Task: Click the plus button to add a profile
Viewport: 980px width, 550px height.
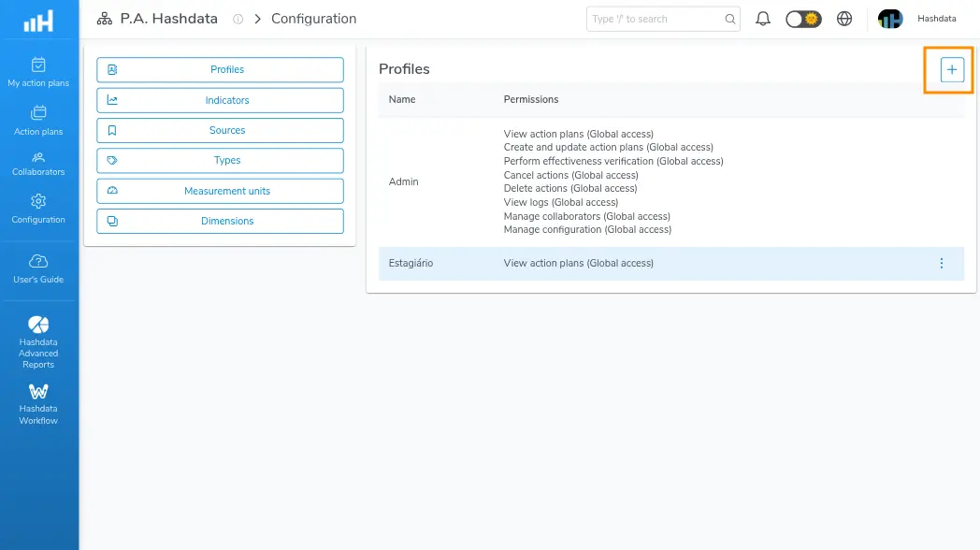Action: coord(952,69)
